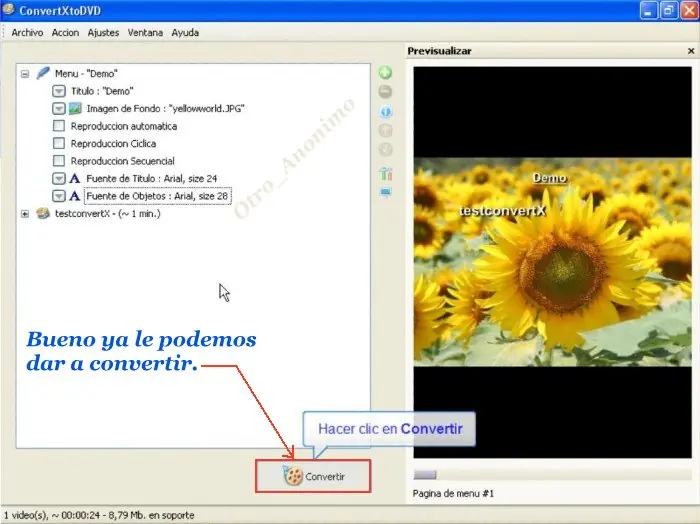Open the Titulo "Demo" dropdown arrow
700x524 pixels.
click(58, 91)
